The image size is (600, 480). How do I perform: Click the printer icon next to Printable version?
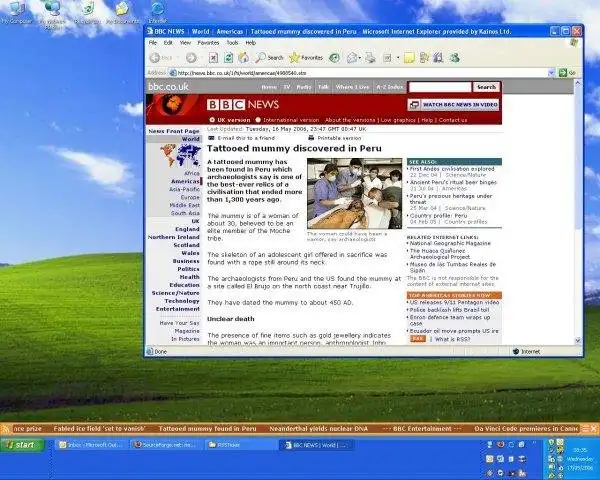[311, 138]
